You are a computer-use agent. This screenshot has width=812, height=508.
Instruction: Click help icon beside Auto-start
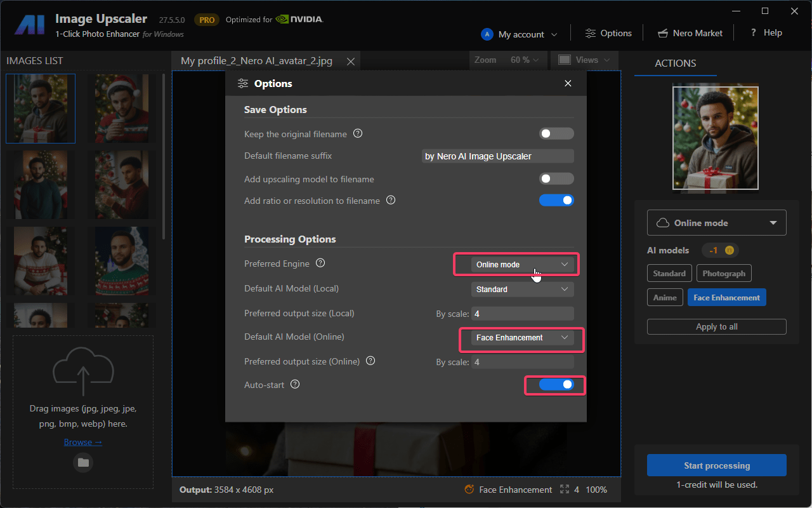click(x=295, y=385)
